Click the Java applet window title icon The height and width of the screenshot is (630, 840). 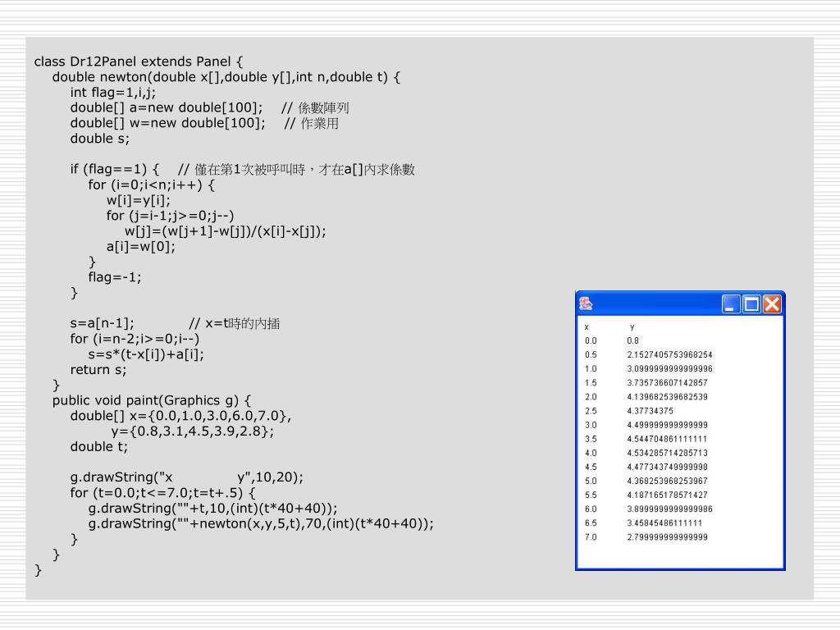pos(586,304)
